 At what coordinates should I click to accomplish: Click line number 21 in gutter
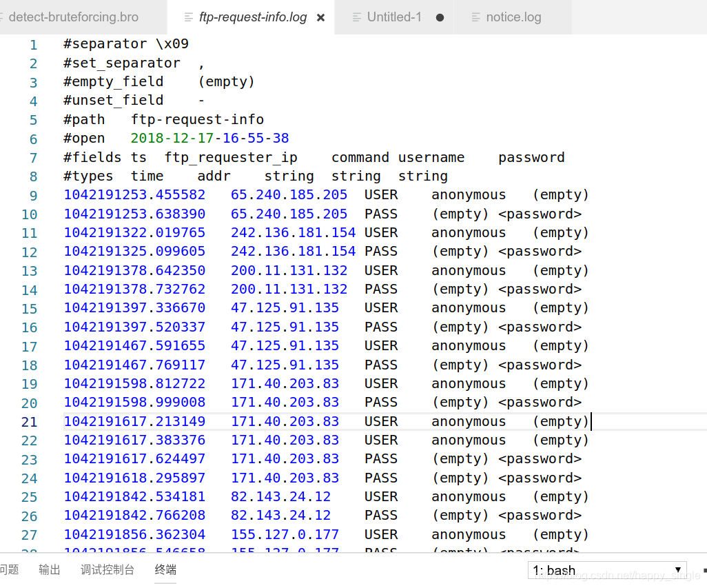click(30, 422)
